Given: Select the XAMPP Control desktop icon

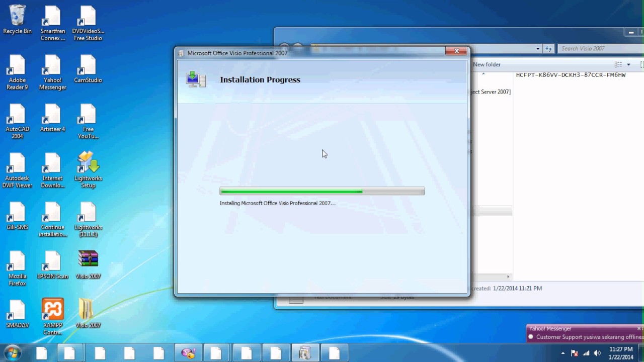Looking at the screenshot, I should 53,317.
